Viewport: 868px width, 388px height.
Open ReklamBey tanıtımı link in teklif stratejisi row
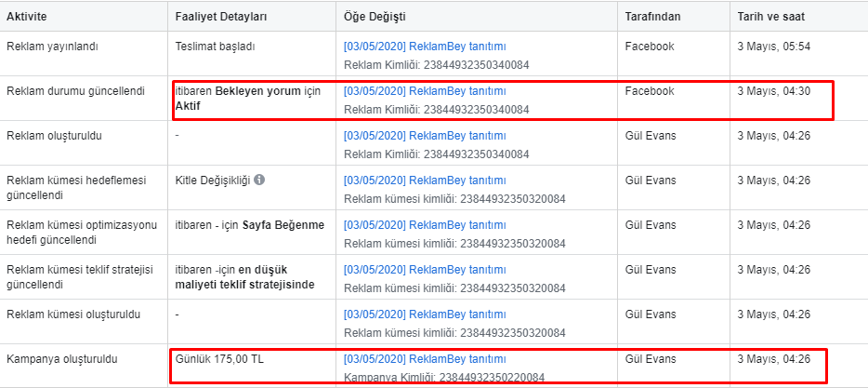tap(425, 270)
